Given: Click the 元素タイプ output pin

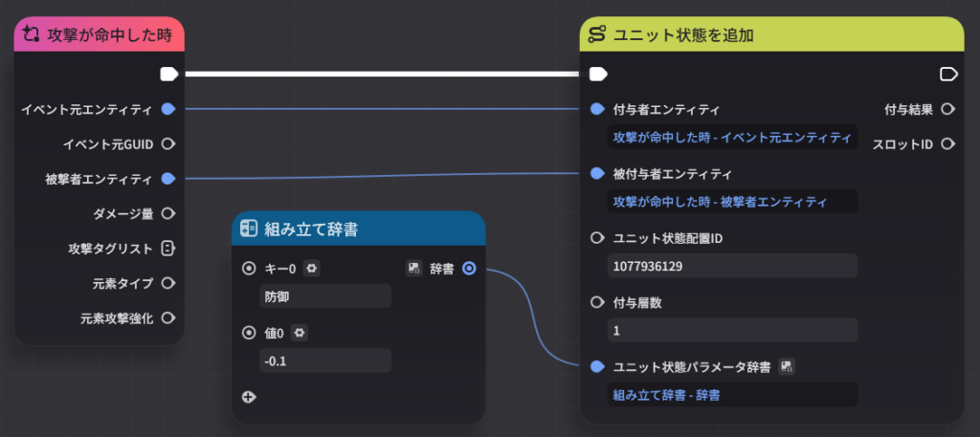Looking at the screenshot, I should (167, 283).
